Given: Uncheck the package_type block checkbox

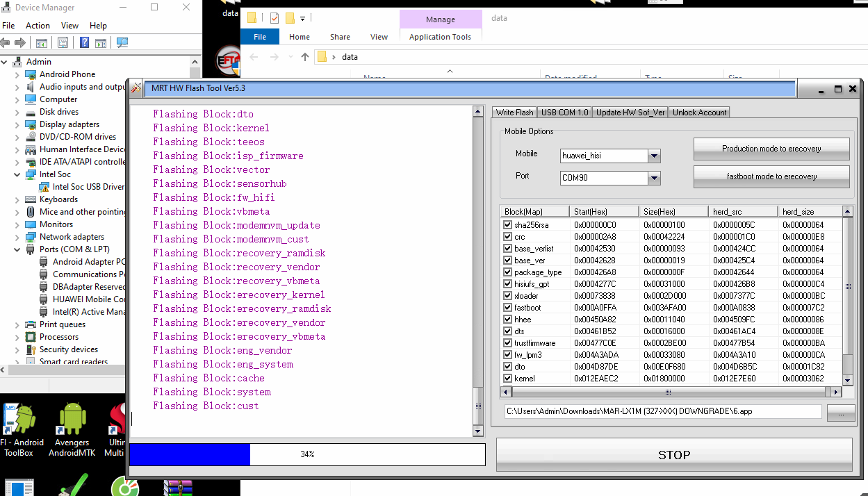Looking at the screenshot, I should pyautogui.click(x=508, y=272).
